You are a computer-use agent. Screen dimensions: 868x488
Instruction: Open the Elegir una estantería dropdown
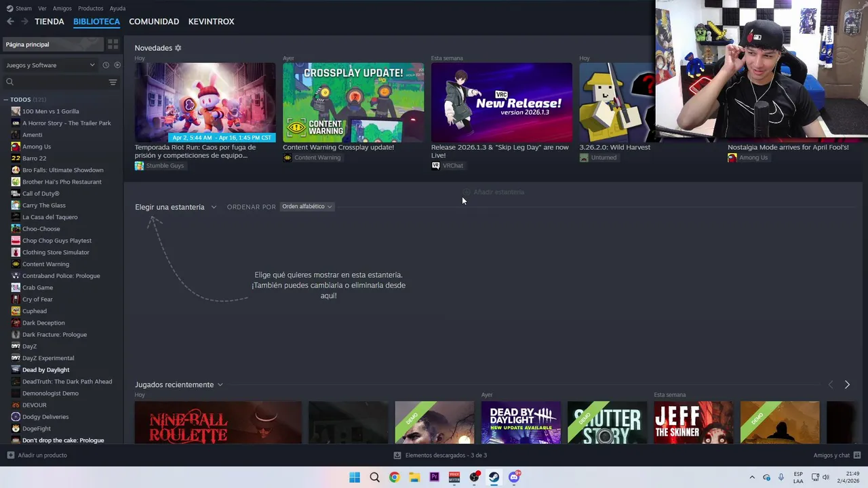(x=176, y=207)
